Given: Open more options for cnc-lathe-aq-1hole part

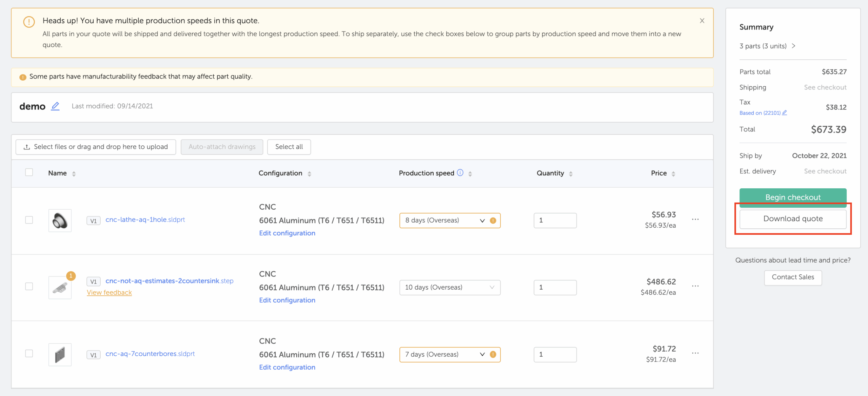Looking at the screenshot, I should click(695, 220).
